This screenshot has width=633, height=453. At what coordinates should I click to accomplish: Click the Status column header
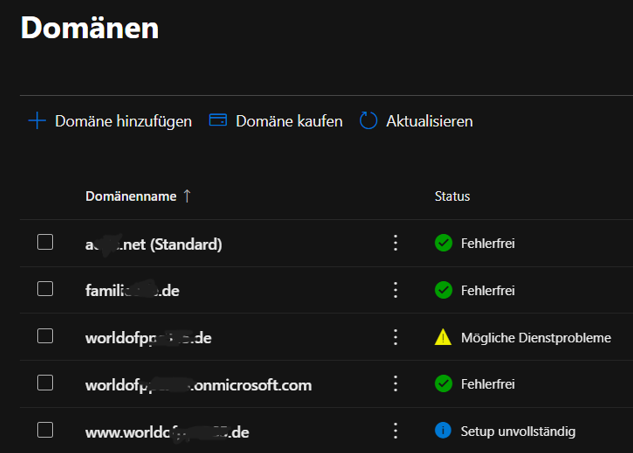coord(452,196)
